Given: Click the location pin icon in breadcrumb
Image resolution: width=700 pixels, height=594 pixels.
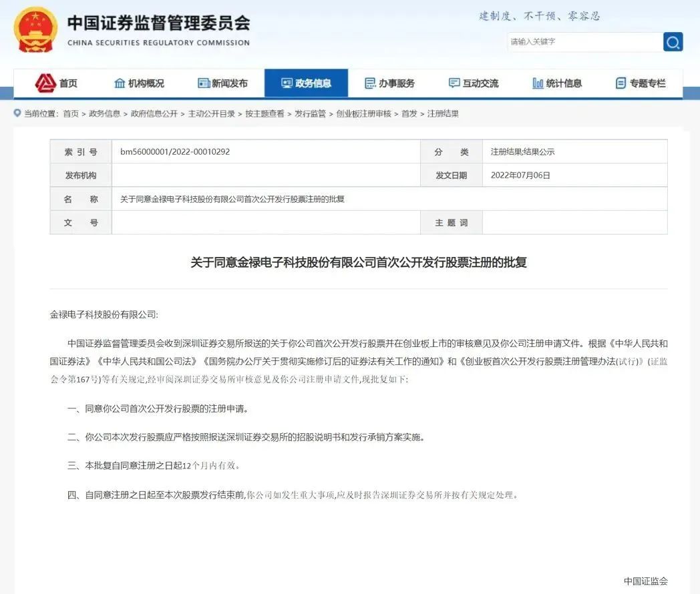Looking at the screenshot, I should 18,113.
